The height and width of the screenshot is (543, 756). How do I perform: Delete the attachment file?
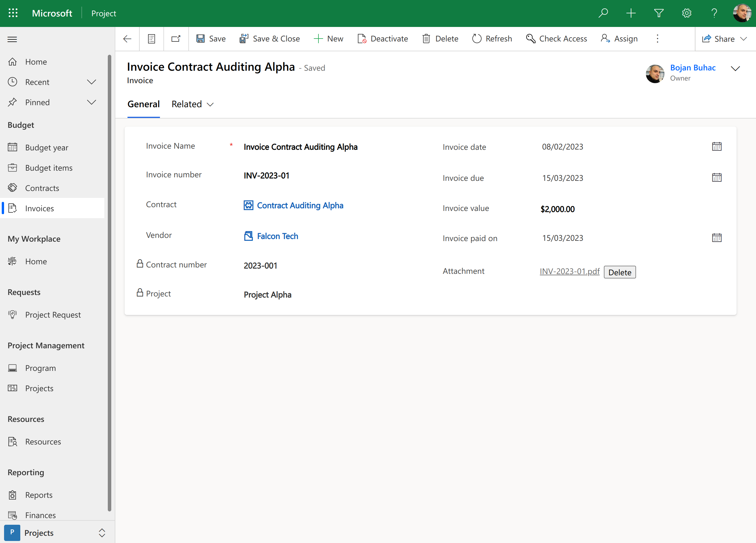click(620, 272)
